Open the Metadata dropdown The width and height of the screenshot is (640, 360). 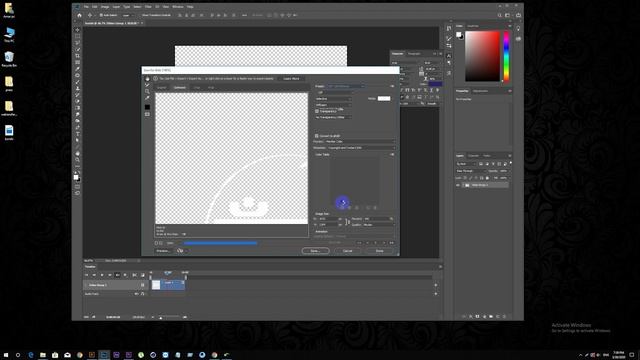(361, 148)
